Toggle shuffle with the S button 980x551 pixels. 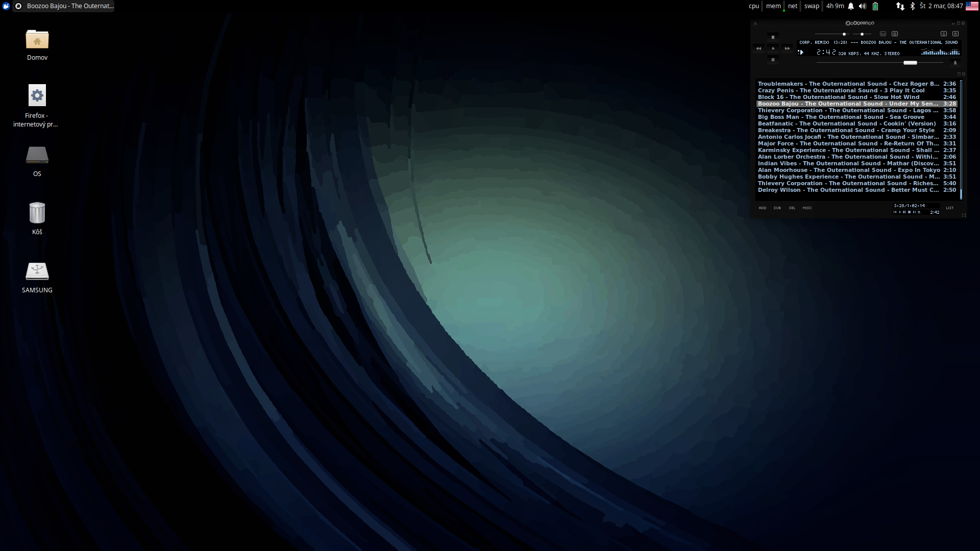point(944,34)
